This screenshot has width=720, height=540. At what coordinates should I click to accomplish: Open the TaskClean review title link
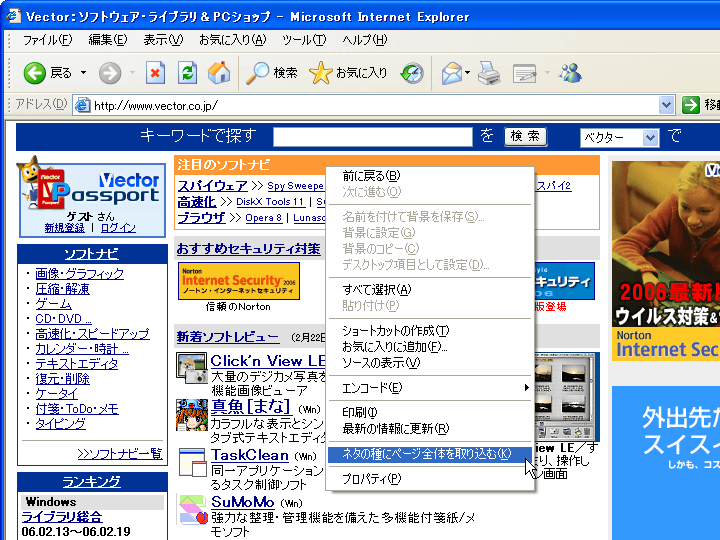click(x=249, y=455)
